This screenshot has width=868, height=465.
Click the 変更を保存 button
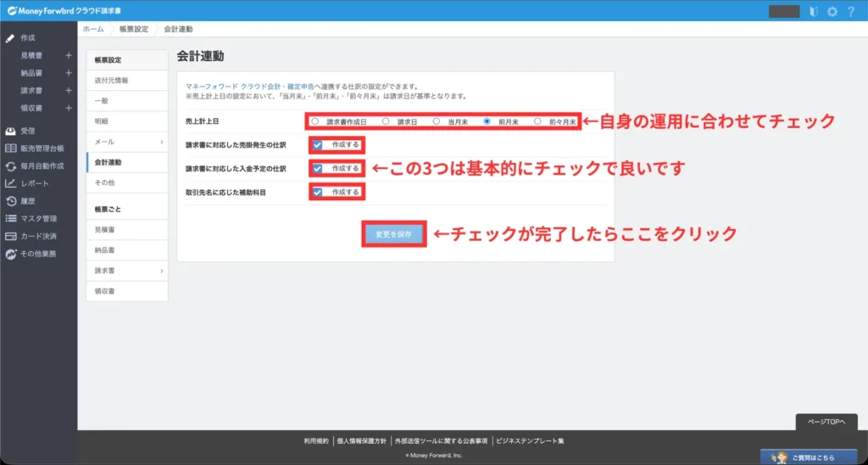click(393, 234)
